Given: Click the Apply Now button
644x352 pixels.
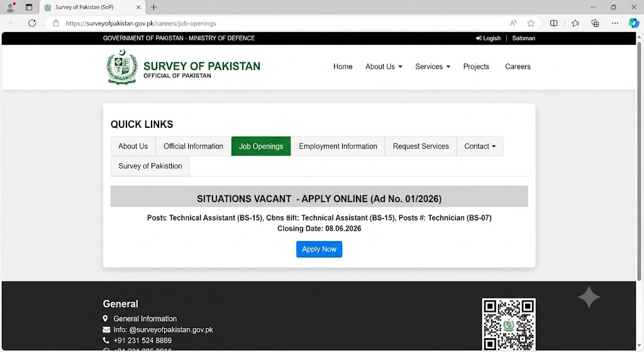Looking at the screenshot, I should [x=319, y=249].
